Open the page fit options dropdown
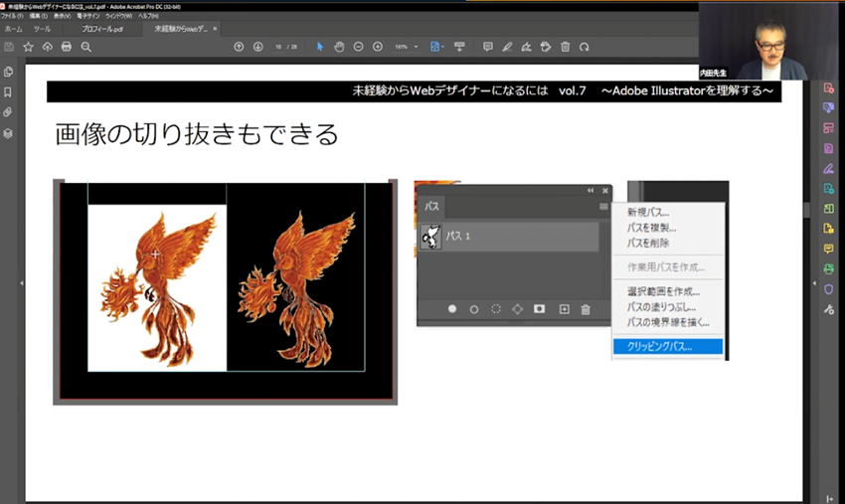This screenshot has height=504, width=845. click(437, 47)
